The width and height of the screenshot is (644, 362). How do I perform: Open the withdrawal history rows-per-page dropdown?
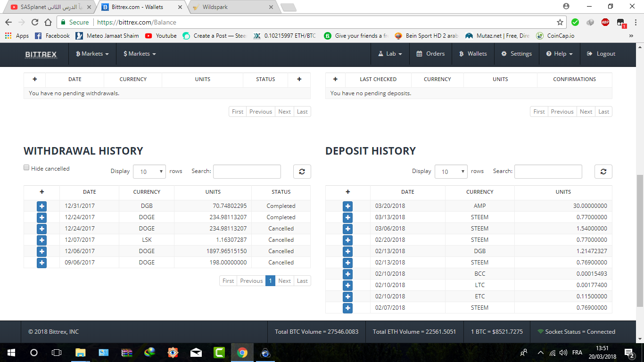pos(149,172)
